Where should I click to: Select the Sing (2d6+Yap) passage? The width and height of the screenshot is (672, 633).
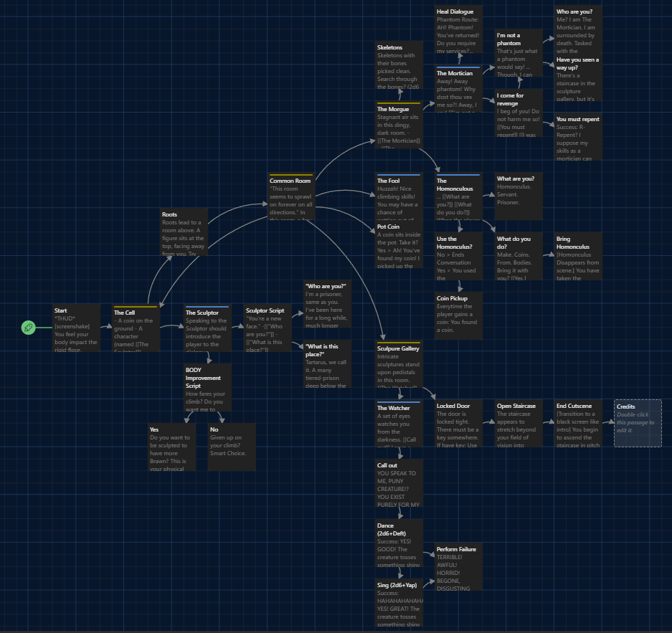tap(399, 603)
